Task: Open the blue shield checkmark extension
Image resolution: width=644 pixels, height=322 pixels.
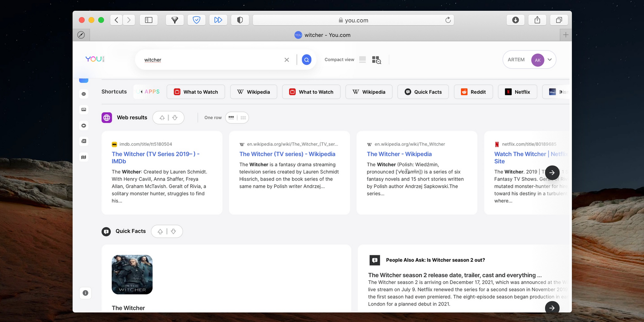Action: pos(196,20)
